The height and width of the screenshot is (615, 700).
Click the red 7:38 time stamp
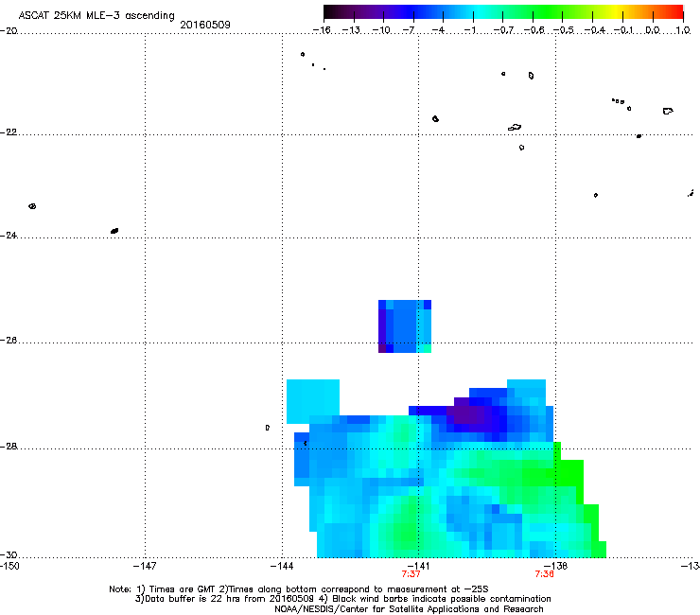(x=544, y=574)
